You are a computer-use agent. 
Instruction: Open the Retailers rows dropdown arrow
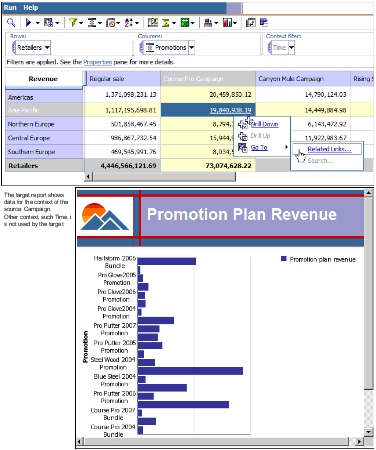tap(47, 48)
